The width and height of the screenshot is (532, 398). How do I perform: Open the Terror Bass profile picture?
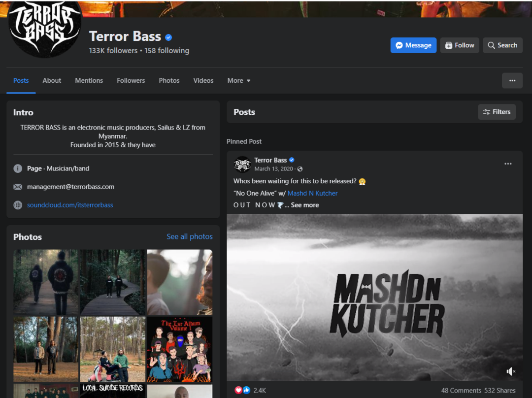click(44, 29)
